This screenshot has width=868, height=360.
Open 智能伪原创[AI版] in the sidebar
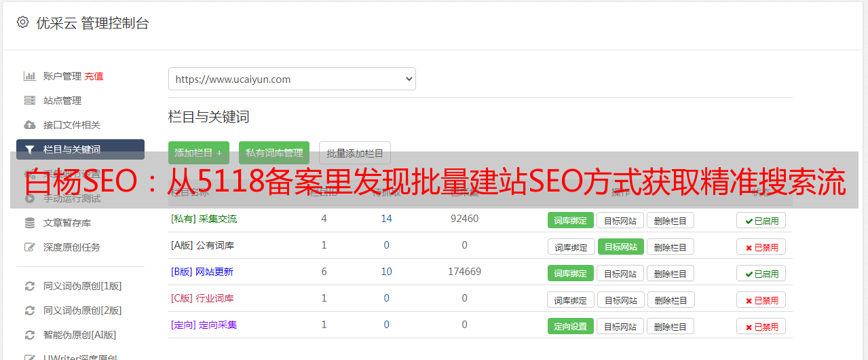(x=80, y=335)
